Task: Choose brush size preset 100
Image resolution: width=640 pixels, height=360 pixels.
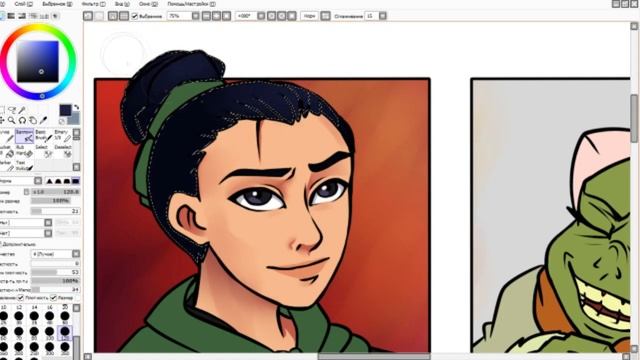Action: (x=49, y=333)
